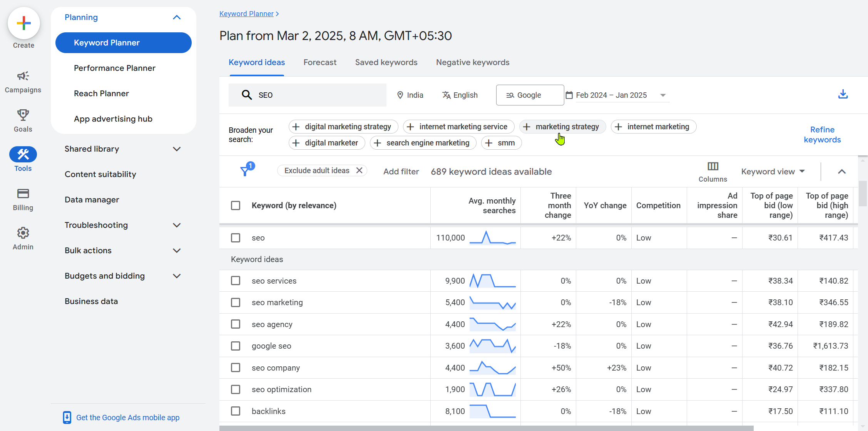Image resolution: width=868 pixels, height=431 pixels.
Task: Open the Keyword view dropdown
Action: pyautogui.click(x=773, y=172)
